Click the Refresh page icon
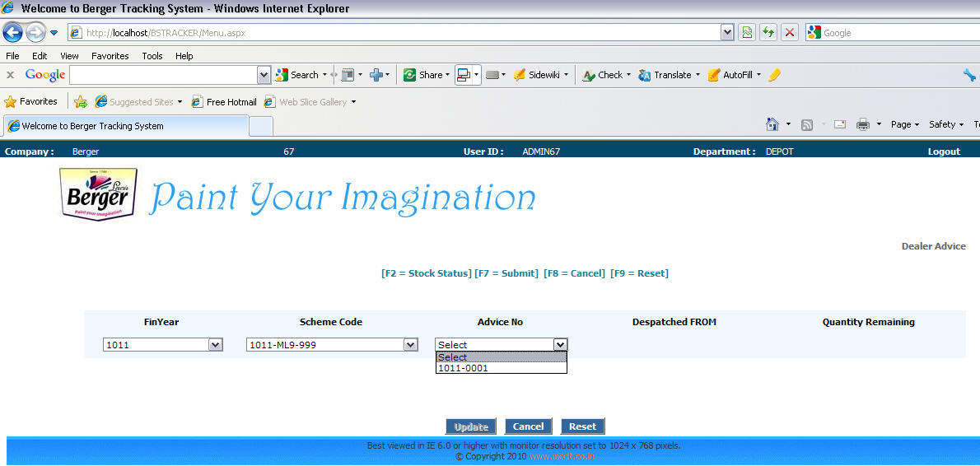The height and width of the screenshot is (466, 980). click(768, 33)
